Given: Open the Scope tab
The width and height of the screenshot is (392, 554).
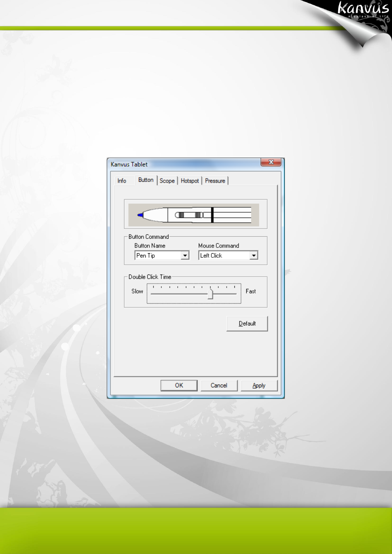Looking at the screenshot, I should pos(167,181).
